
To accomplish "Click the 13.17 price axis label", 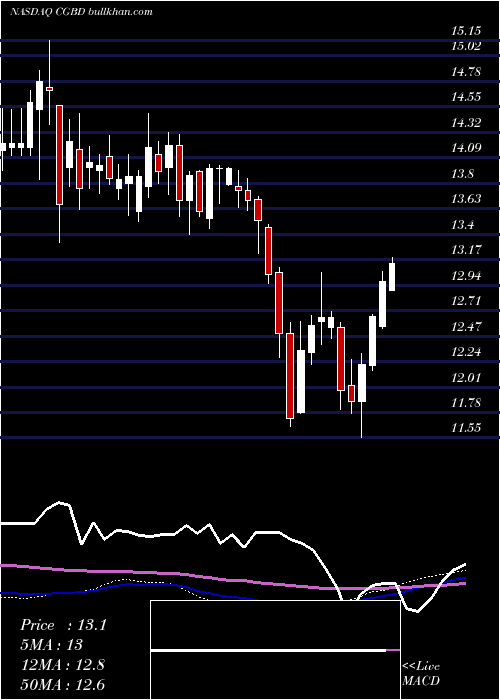I will click(466, 250).
